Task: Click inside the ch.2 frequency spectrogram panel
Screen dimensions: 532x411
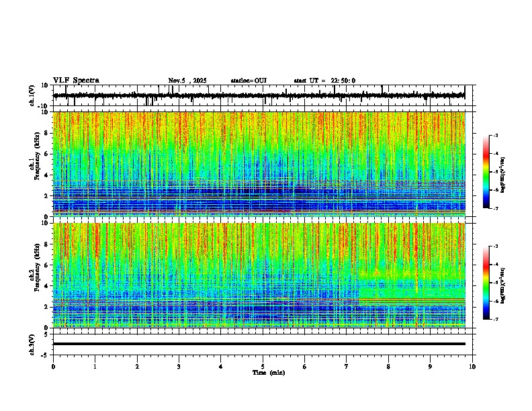Action: [259, 275]
